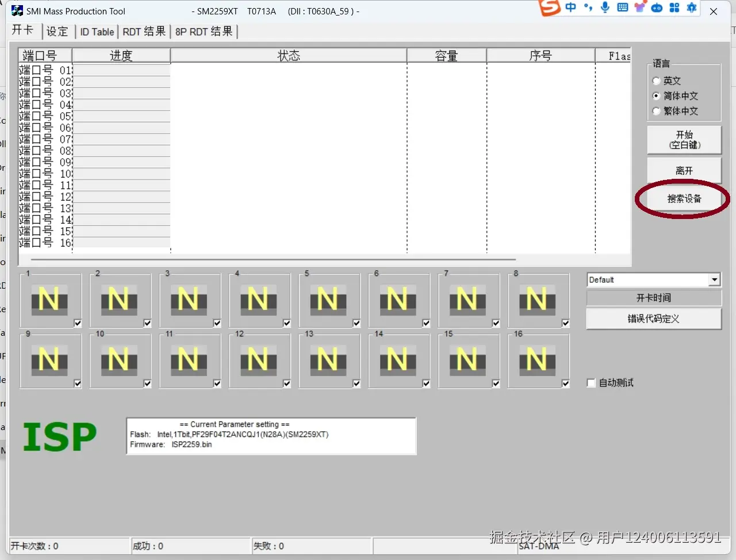The height and width of the screenshot is (560, 736).
Task: Click port 16 N status icon
Action: [x=538, y=360]
